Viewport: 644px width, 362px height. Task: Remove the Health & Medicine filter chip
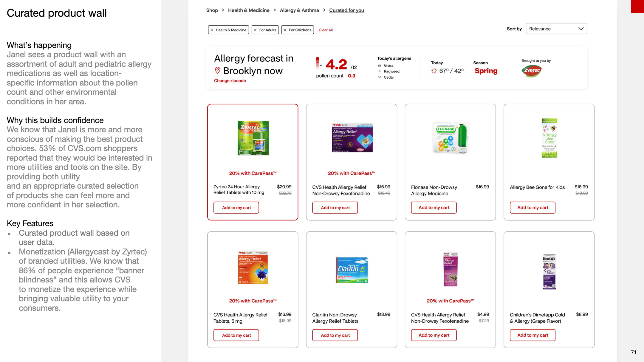pyautogui.click(x=212, y=30)
